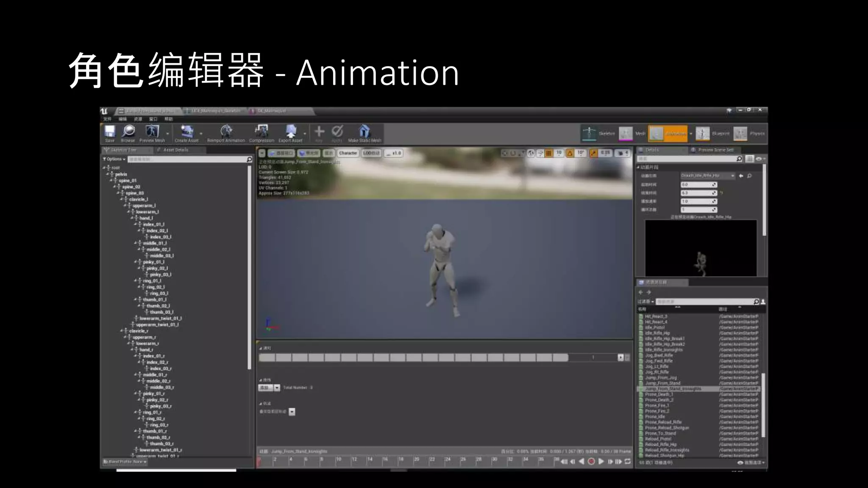This screenshot has height=488, width=868.
Task: Click the animation preview thumbnail
Action: 701,248
